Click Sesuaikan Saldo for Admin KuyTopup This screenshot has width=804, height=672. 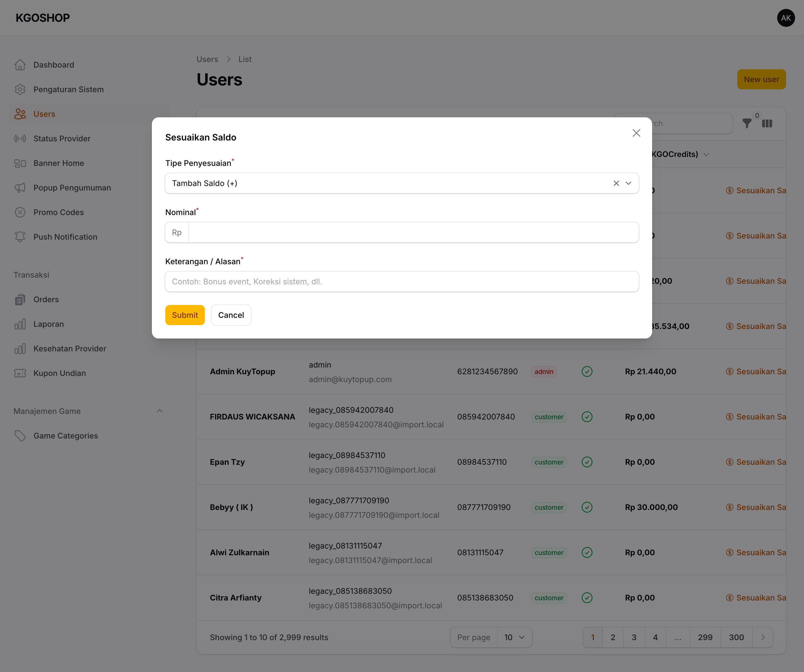tap(756, 371)
